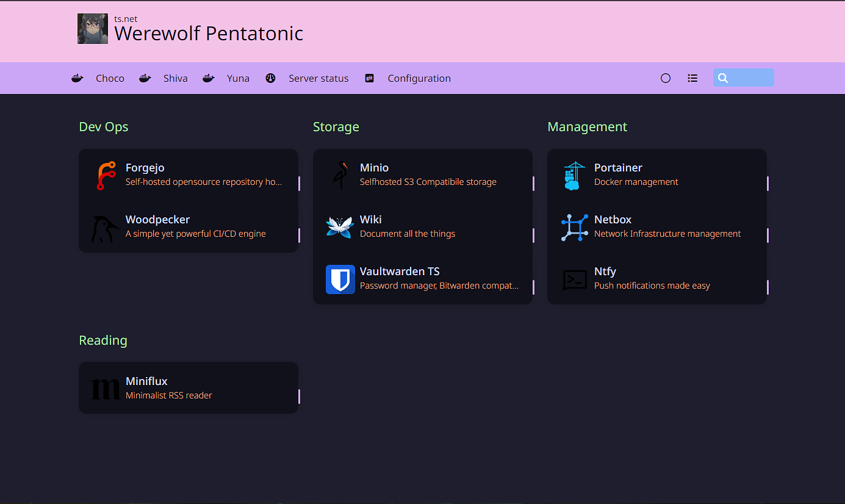Click the Ntfy terminal icon
845x504 pixels.
click(x=574, y=279)
